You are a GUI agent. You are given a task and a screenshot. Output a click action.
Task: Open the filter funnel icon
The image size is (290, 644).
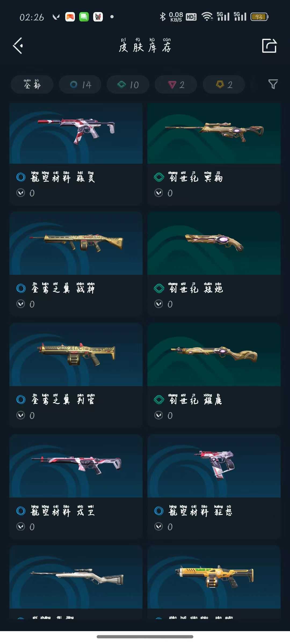pyautogui.click(x=273, y=84)
